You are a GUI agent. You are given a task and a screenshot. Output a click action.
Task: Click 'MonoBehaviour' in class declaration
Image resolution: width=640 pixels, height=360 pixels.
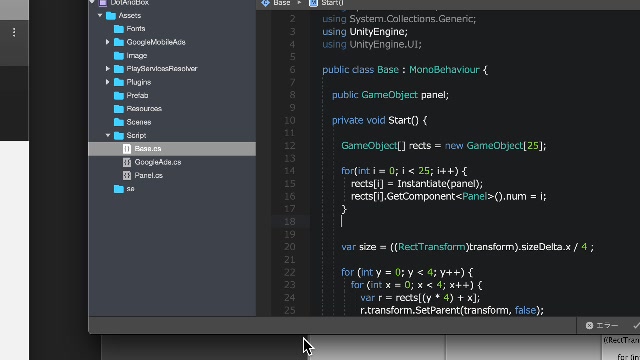coord(444,70)
